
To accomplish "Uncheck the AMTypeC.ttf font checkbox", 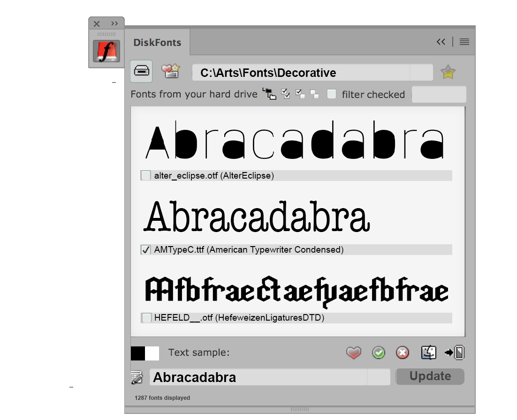I will click(146, 250).
